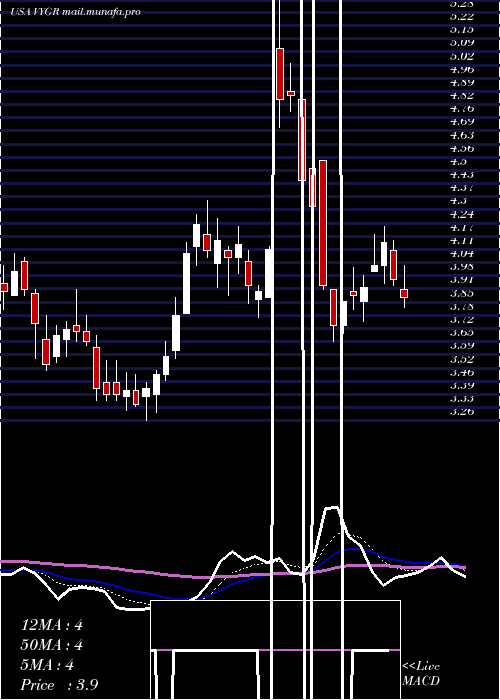Click the 4.82 price axis label
The width and height of the screenshot is (500, 700).
click(462, 96)
